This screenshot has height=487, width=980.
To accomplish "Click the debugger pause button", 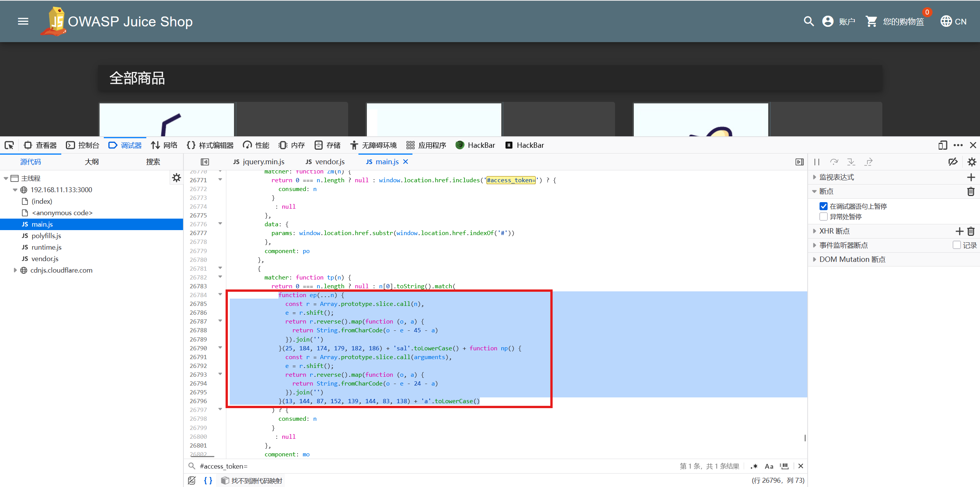I will tap(816, 162).
